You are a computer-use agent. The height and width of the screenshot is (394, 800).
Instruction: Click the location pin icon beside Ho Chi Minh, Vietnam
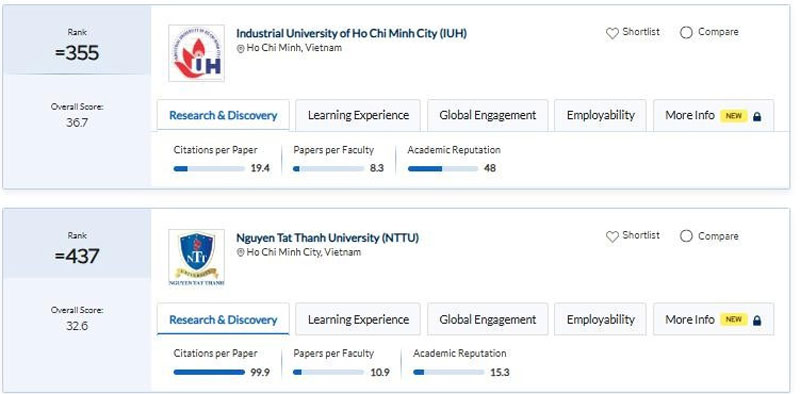[x=240, y=48]
